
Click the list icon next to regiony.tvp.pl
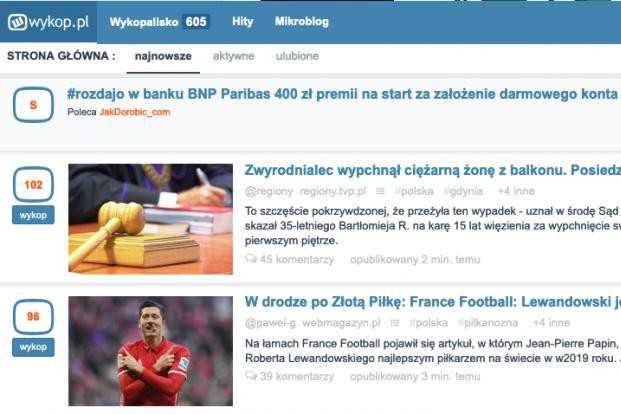pyautogui.click(x=380, y=191)
